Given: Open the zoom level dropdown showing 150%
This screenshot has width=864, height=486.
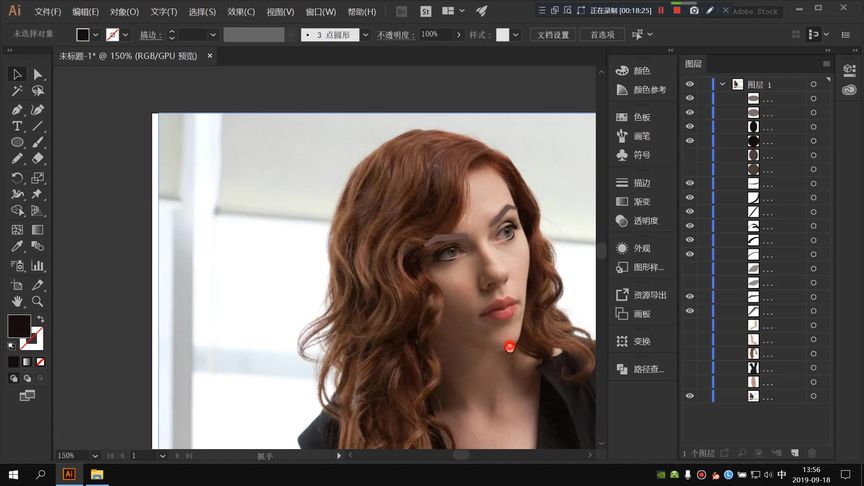Looking at the screenshot, I should click(x=97, y=455).
